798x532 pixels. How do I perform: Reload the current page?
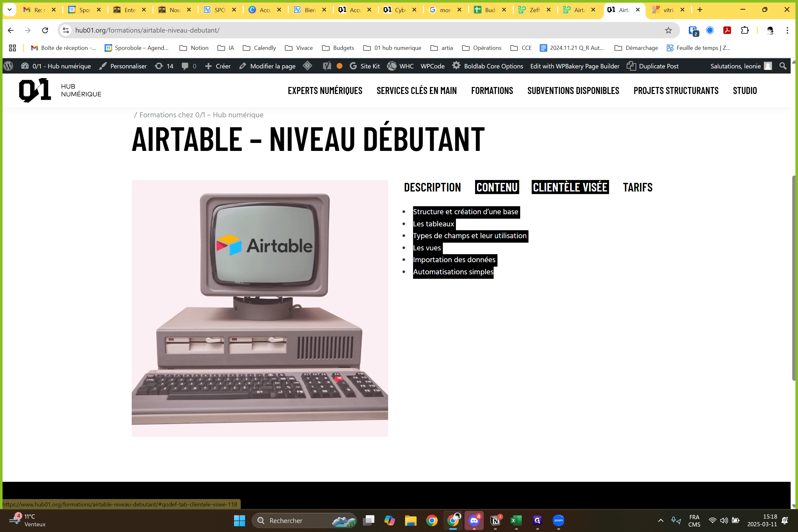point(45,31)
